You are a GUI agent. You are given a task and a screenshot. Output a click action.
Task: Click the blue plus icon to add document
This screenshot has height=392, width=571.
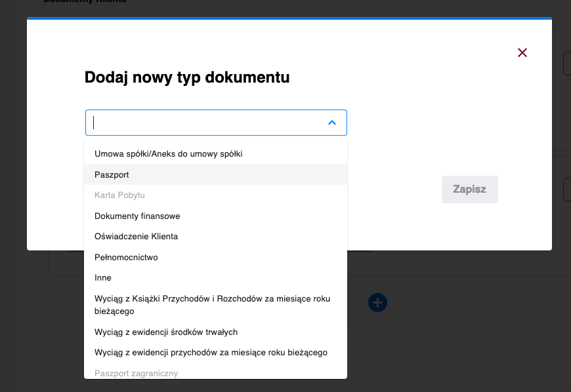(377, 302)
